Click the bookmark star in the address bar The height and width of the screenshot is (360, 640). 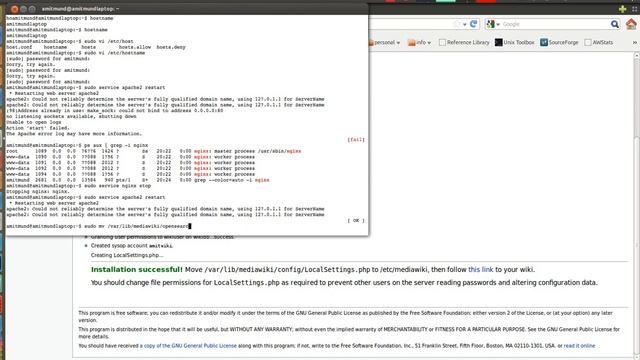457,24
